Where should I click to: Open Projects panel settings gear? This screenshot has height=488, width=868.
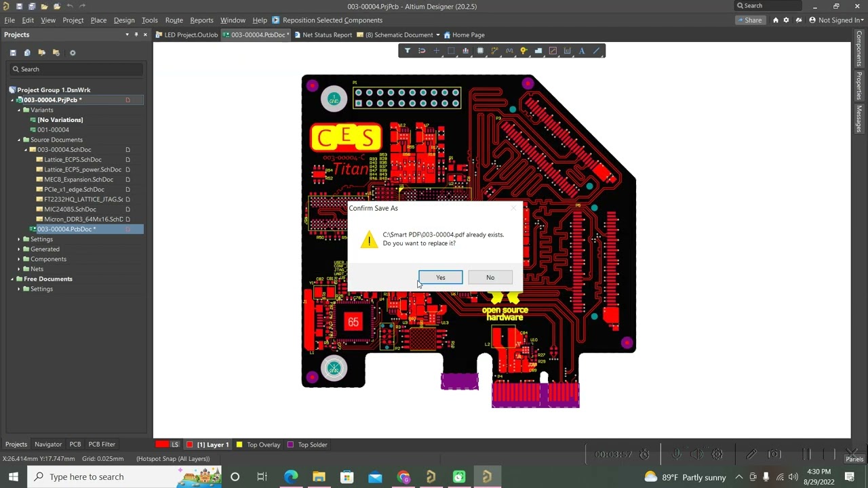point(73,53)
